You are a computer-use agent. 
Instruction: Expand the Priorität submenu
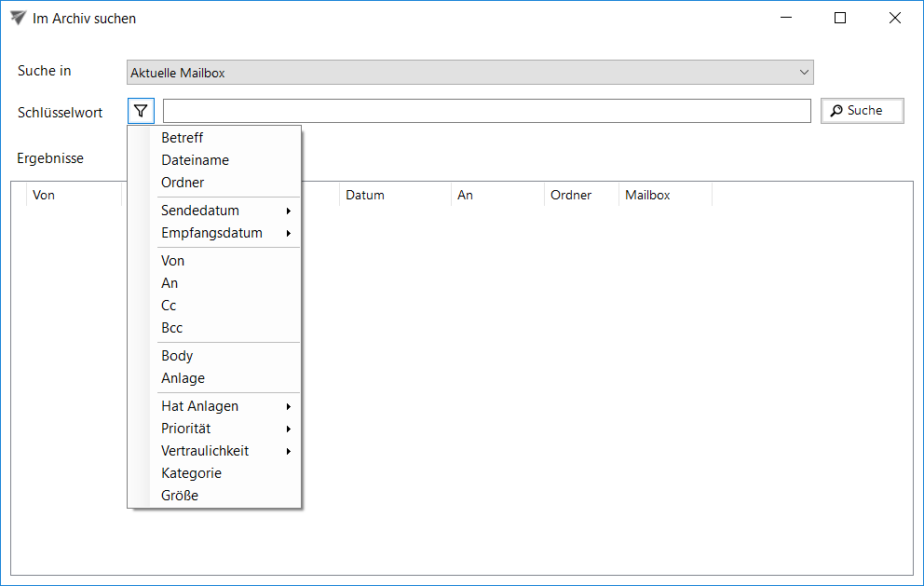pos(186,429)
